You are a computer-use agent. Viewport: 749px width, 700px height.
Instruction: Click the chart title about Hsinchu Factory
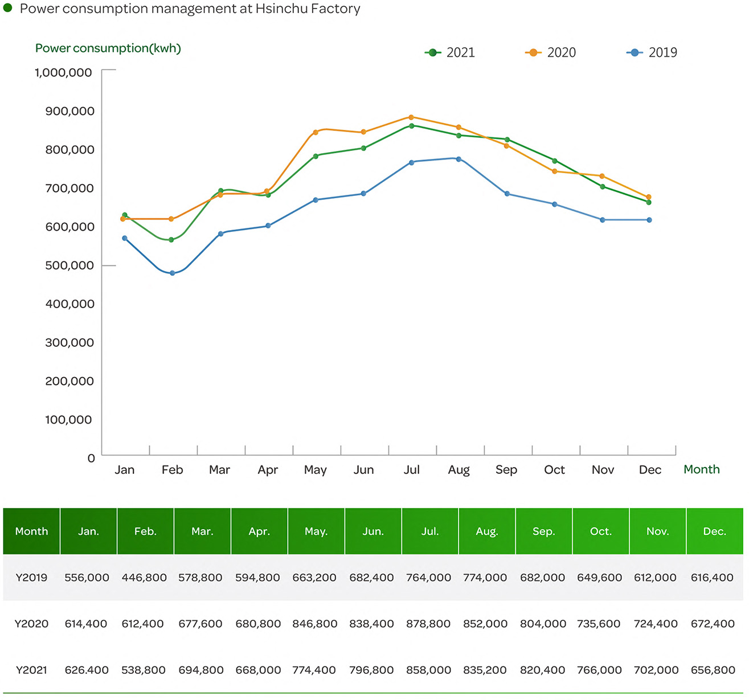click(190, 9)
